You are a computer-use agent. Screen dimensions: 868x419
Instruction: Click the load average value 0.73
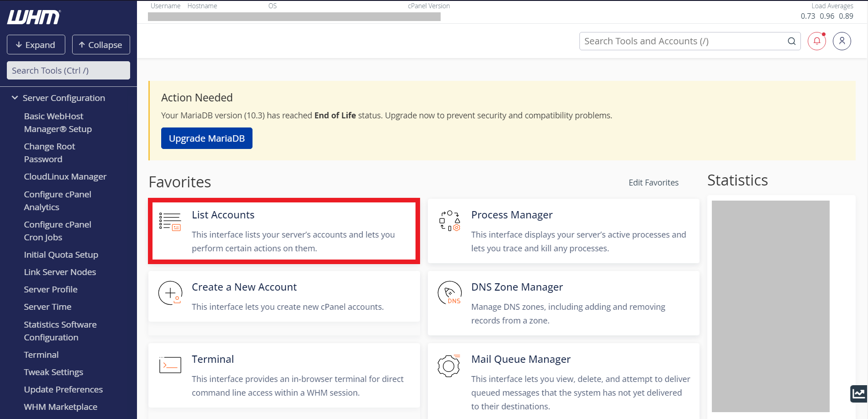coord(808,16)
